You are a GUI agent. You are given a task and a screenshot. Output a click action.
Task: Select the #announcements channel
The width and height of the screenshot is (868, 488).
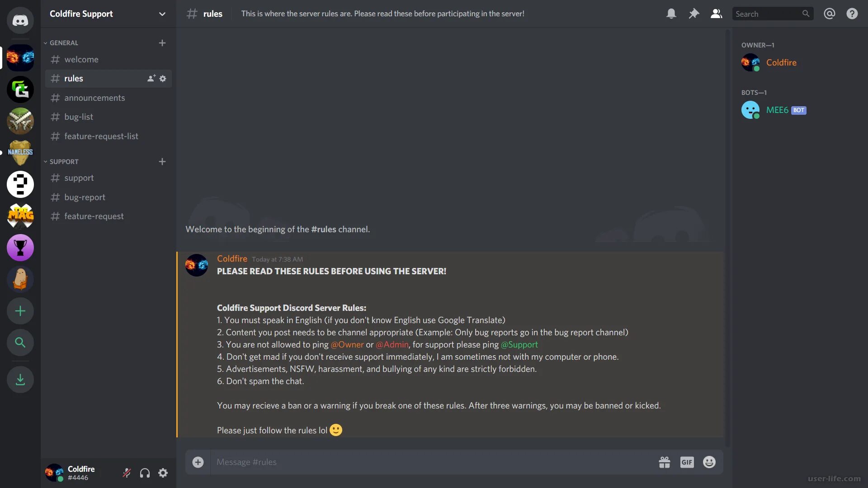[94, 98]
